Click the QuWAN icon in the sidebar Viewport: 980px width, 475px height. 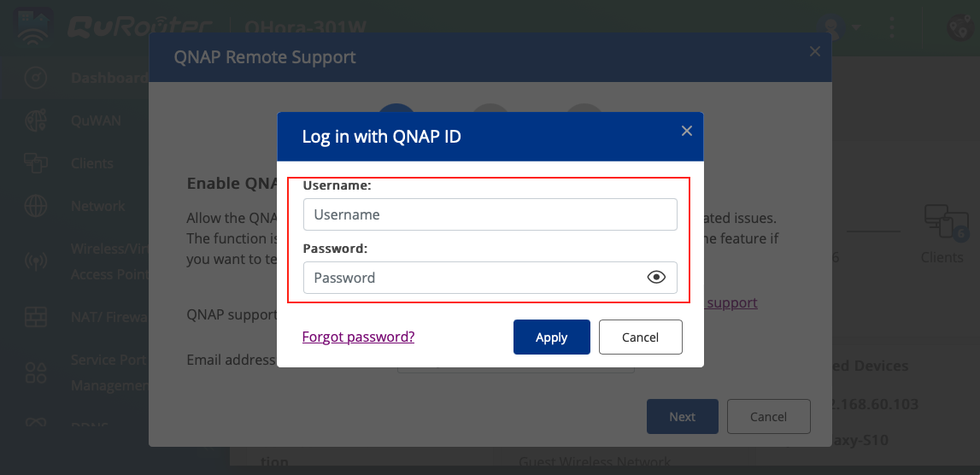point(36,120)
